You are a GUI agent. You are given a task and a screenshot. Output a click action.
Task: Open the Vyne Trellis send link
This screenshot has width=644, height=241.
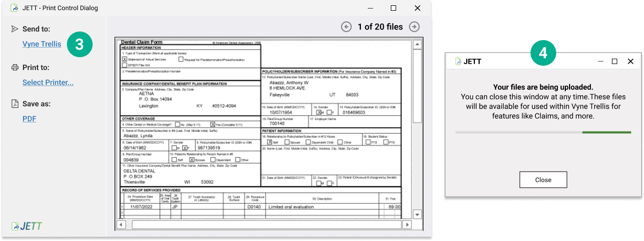click(x=42, y=44)
